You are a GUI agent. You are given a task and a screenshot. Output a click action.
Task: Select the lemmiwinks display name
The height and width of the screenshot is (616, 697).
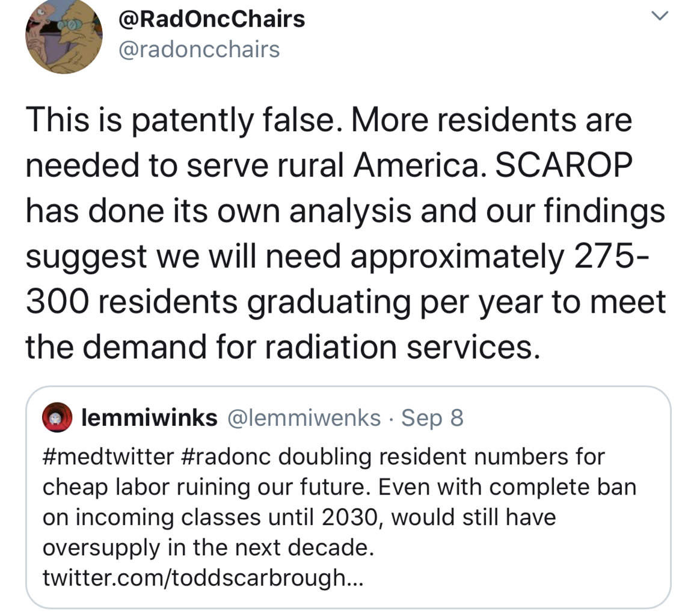pos(149,417)
